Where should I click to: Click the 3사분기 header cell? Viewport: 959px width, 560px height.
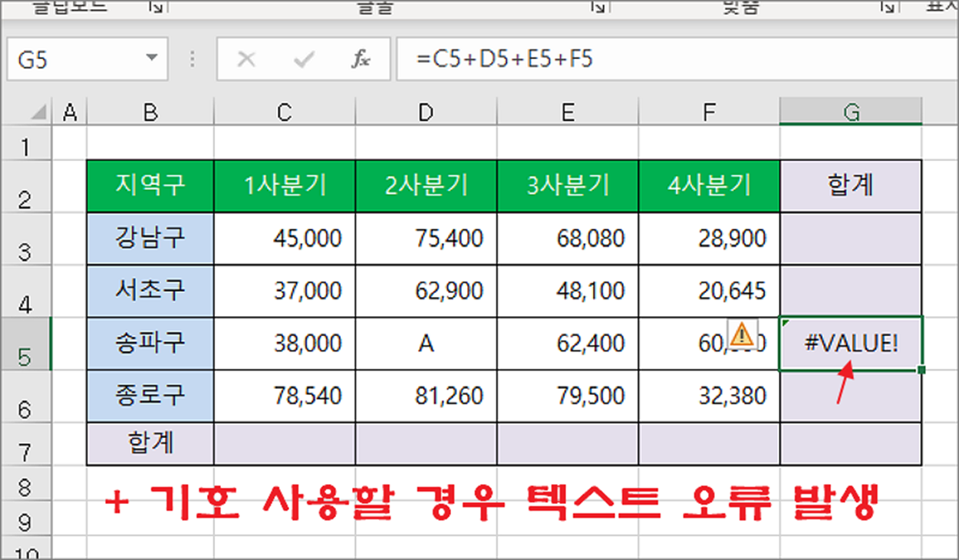[568, 186]
